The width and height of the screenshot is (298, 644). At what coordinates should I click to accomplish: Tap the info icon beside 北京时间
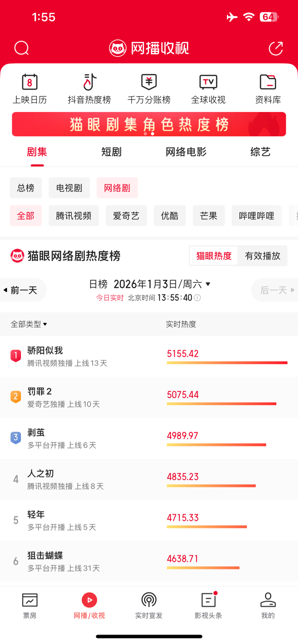point(198,298)
